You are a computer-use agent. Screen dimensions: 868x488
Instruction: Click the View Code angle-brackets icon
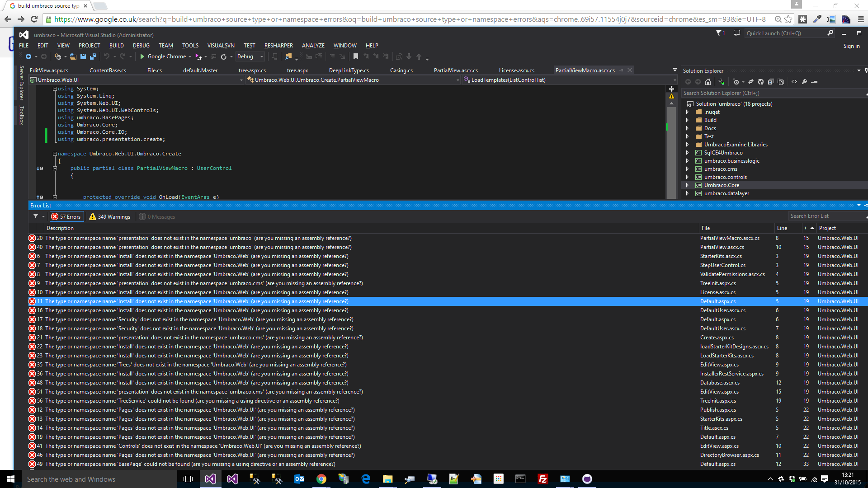point(794,82)
